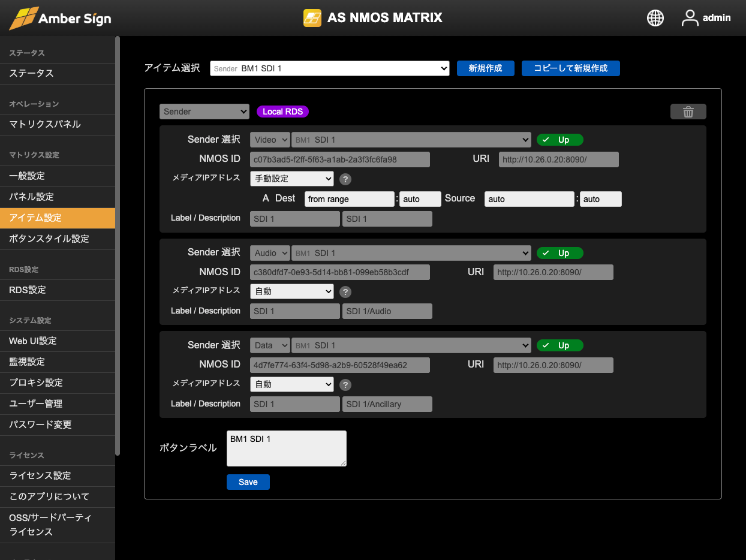Click the コピーして新規作成 button

pos(570,68)
